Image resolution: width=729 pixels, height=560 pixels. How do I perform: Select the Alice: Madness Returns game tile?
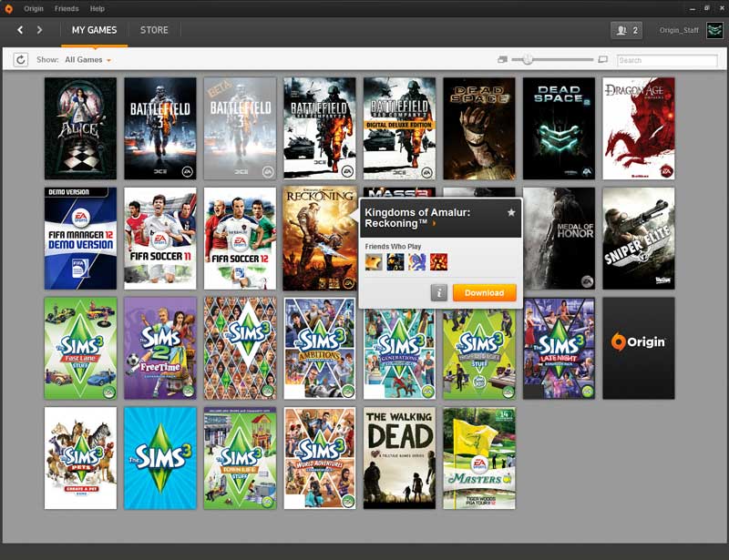[x=80, y=128]
